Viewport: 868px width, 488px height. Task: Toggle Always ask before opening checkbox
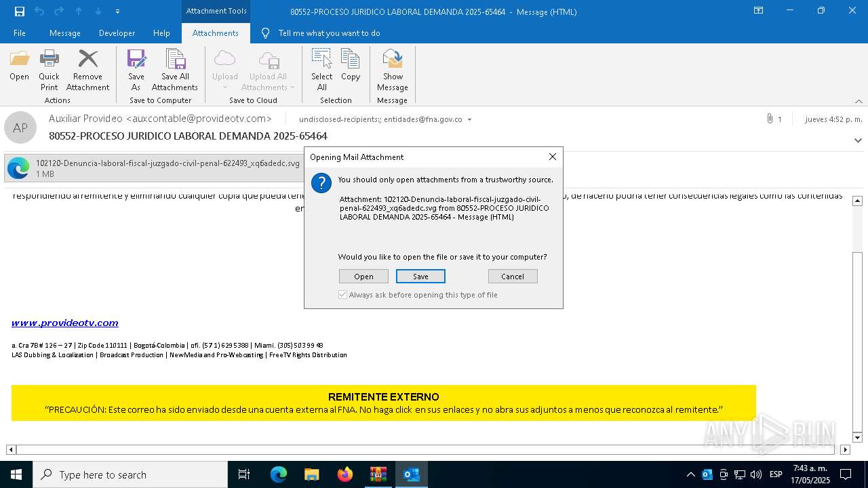coord(343,295)
